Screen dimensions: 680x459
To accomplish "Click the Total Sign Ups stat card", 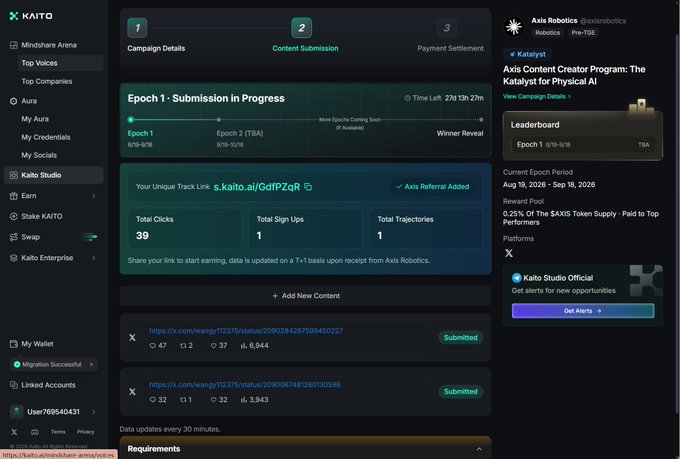I will 305,228.
